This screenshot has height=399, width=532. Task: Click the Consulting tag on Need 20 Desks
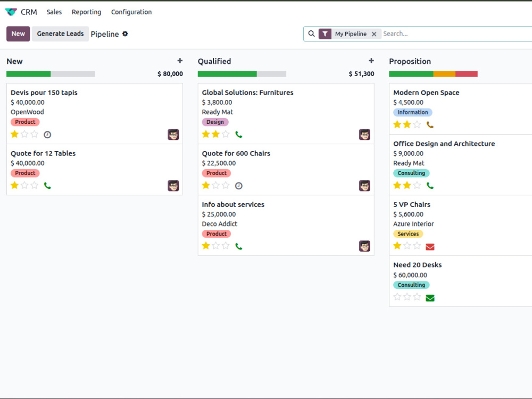click(411, 285)
